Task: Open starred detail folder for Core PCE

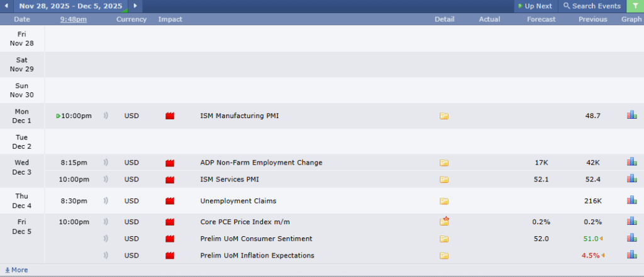Action: (444, 222)
